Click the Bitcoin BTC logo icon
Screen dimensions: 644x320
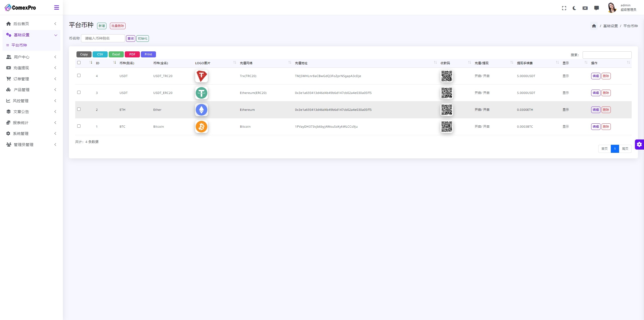201,126
